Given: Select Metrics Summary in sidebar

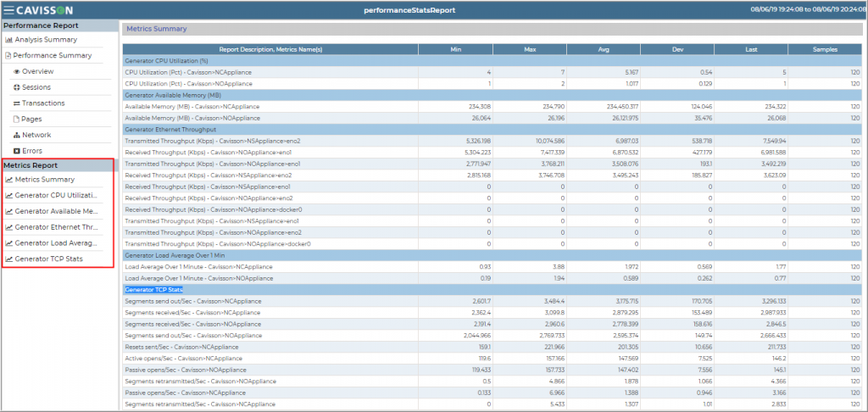Looking at the screenshot, I should click(45, 180).
